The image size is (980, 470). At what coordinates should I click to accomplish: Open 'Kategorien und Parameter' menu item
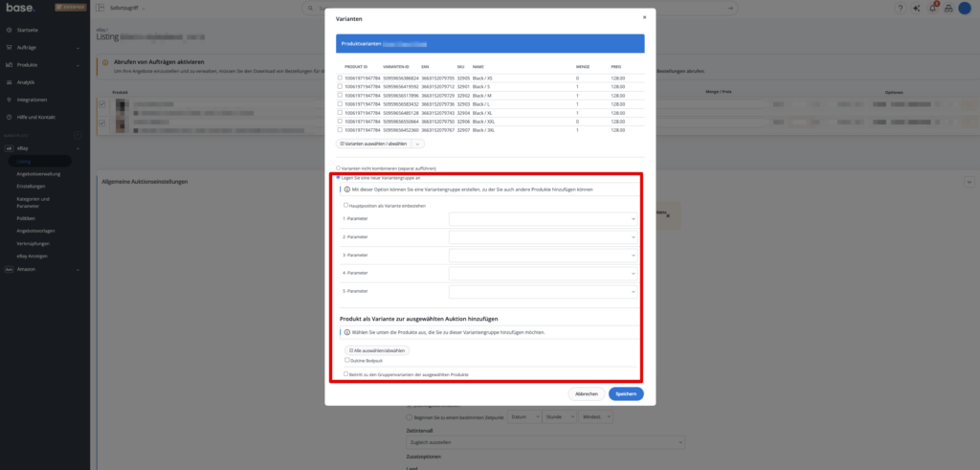click(33, 203)
